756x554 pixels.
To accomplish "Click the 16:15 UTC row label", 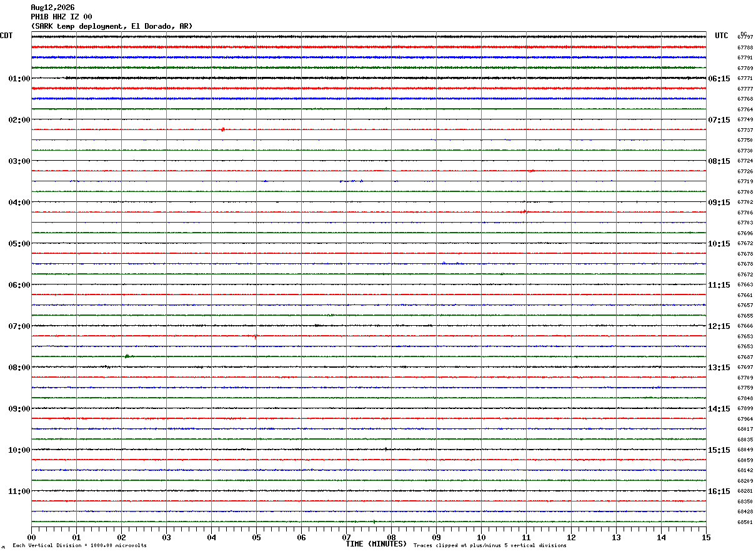I will coord(719,491).
